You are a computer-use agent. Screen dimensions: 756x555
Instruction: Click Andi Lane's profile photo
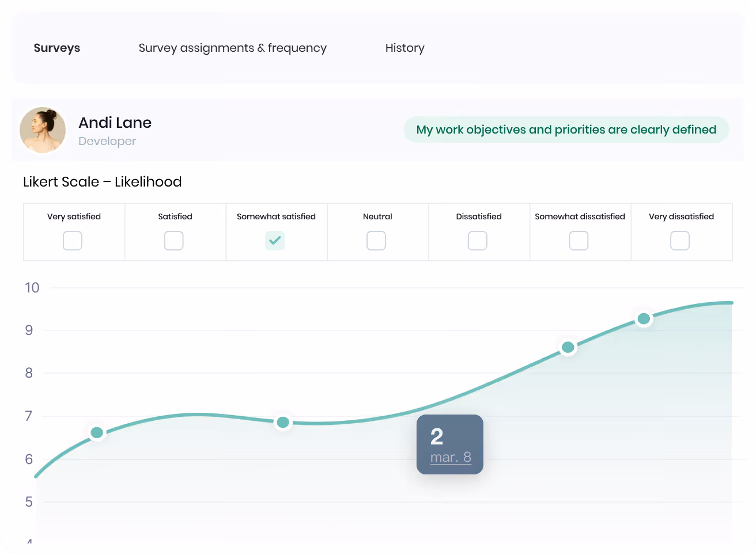43,130
